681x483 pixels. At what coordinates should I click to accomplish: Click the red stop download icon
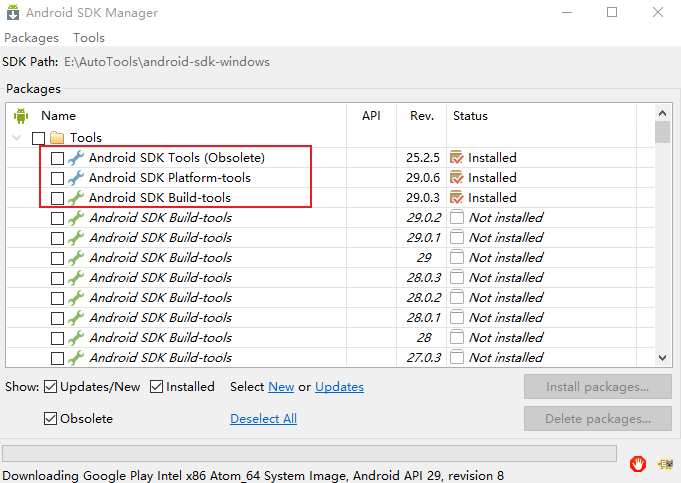tap(638, 463)
